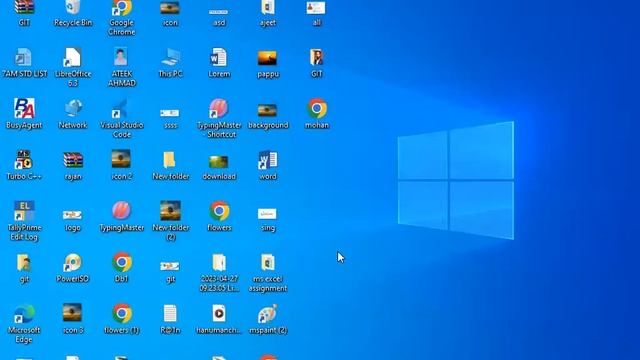
Task: Select the ms excel assignment folder
Action: [268, 272]
